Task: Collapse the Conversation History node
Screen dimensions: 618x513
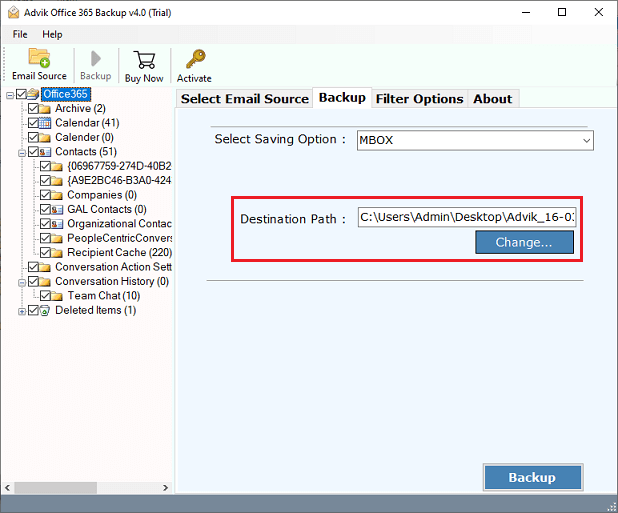Action: [x=22, y=283]
